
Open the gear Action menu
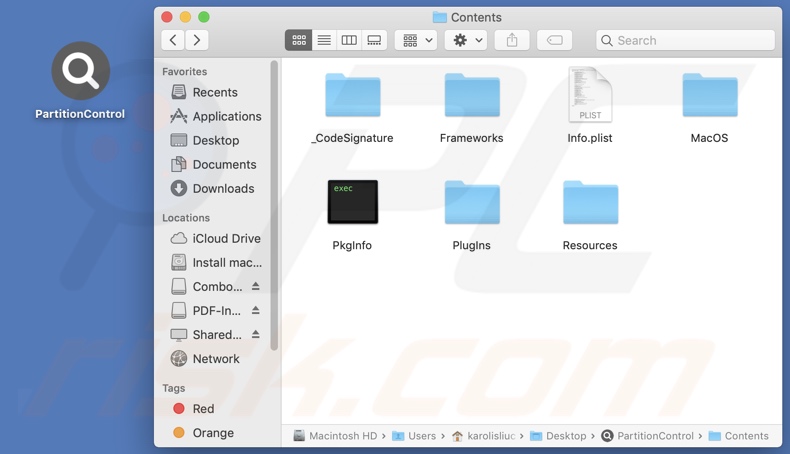[x=467, y=40]
